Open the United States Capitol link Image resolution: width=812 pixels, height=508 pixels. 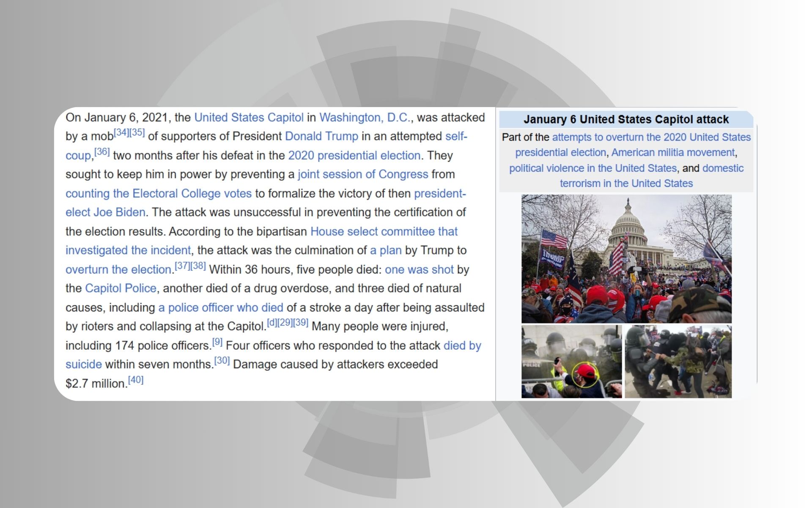pos(249,117)
